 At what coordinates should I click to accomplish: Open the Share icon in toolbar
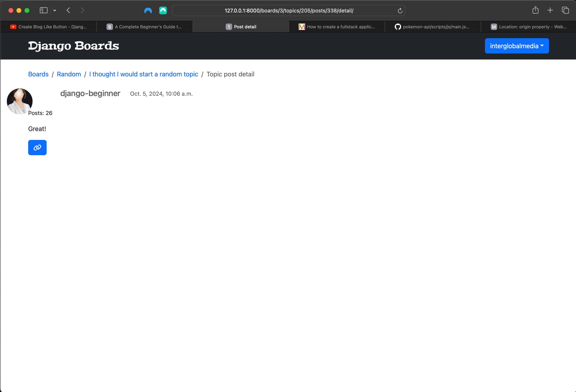535,10
